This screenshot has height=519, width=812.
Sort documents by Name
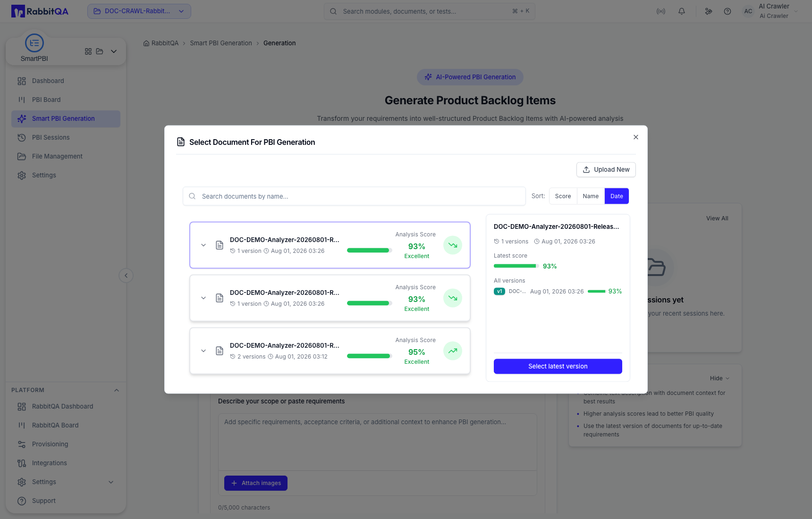tap(591, 196)
